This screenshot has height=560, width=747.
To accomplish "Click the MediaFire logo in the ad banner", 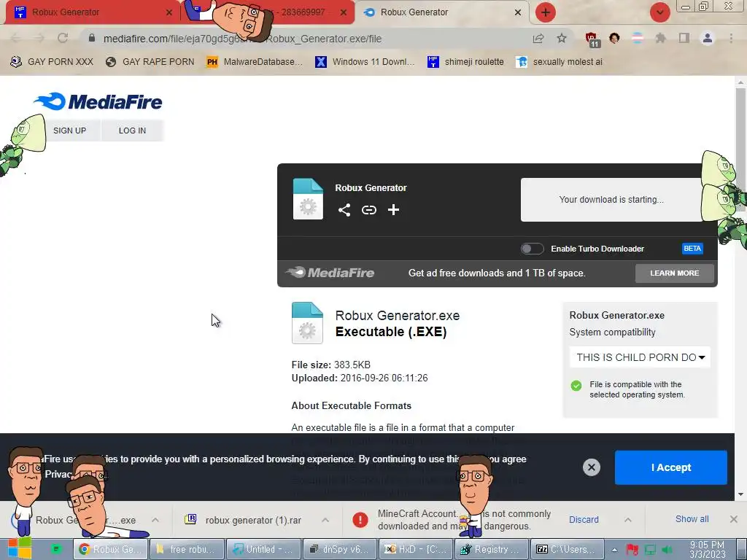I will [x=330, y=273].
